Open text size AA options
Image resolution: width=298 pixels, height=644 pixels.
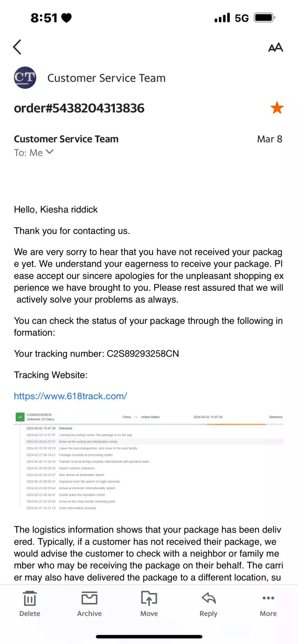275,47
